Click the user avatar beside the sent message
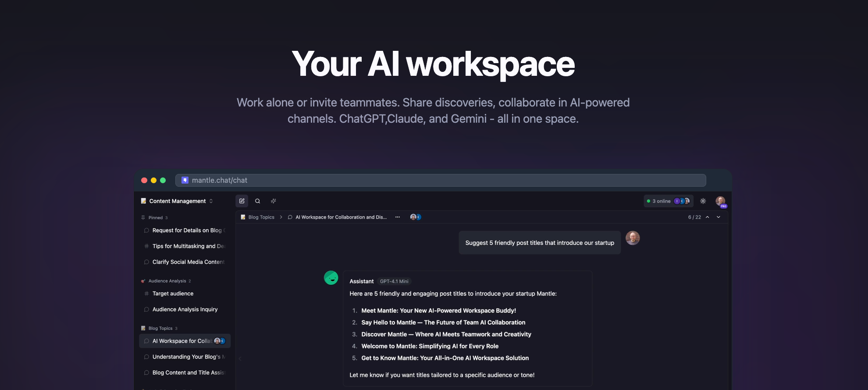The image size is (868, 390). pos(633,238)
